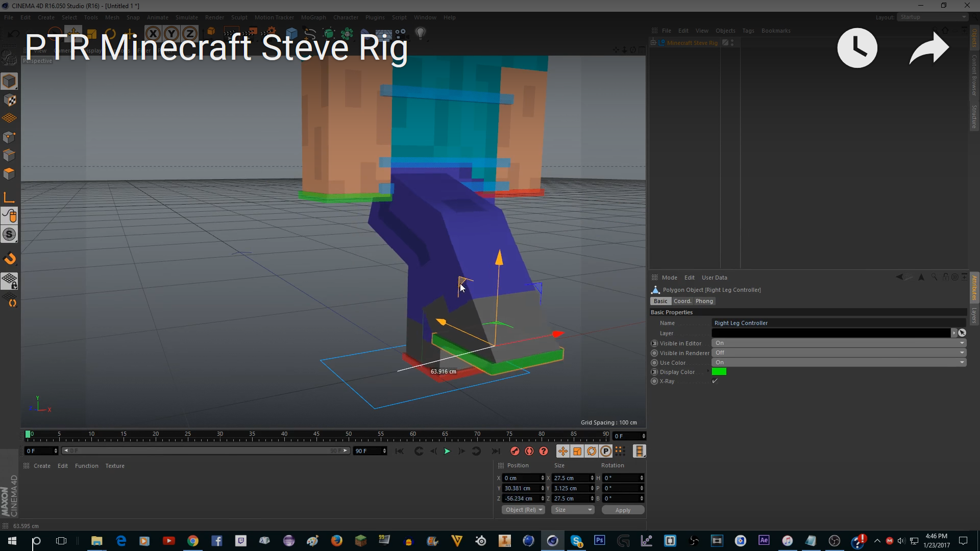The image size is (980, 551).
Task: Toggle Rotation keying icon in timeline bar
Action: [x=591, y=451]
